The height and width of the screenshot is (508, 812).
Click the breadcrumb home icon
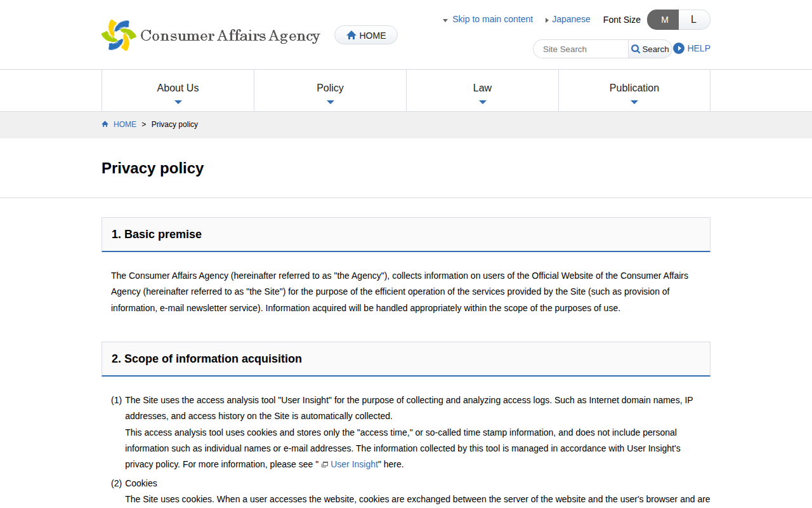tap(105, 124)
